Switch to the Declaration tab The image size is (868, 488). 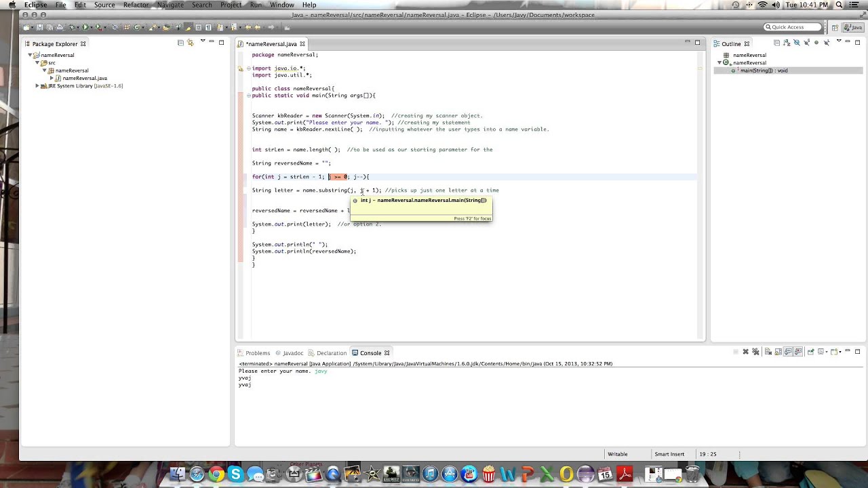(x=327, y=353)
